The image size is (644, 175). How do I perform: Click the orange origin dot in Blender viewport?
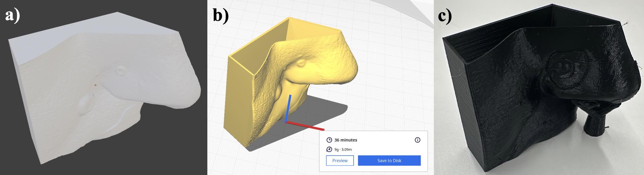95,85
